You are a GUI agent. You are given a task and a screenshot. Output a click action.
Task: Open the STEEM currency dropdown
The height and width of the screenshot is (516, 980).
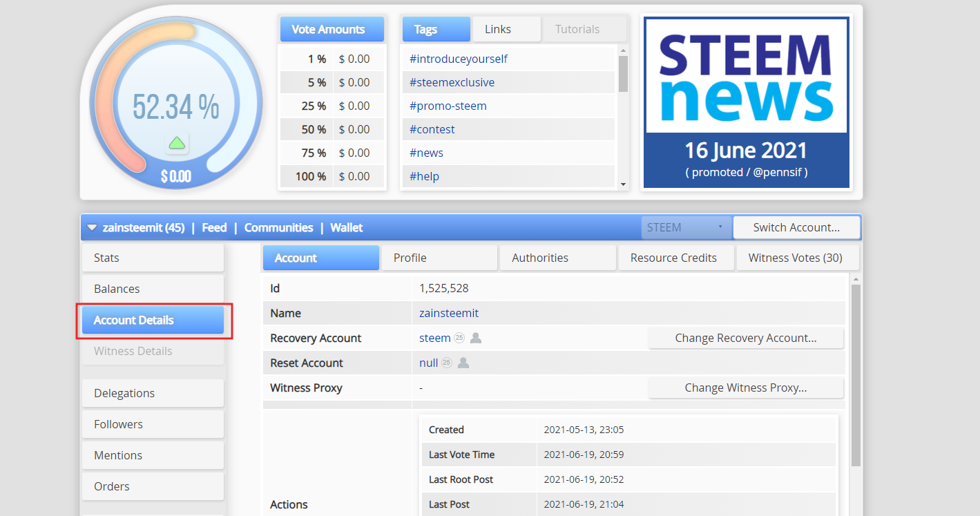pos(686,227)
